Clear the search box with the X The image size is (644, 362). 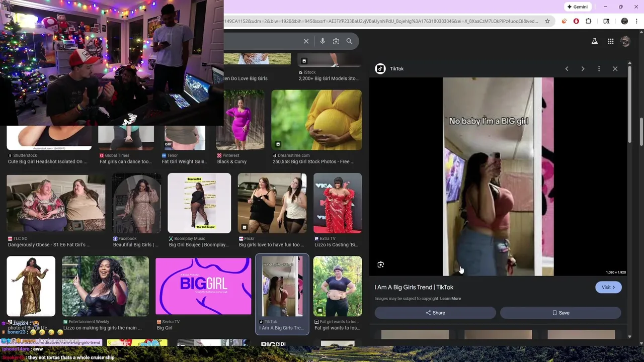[306, 41]
